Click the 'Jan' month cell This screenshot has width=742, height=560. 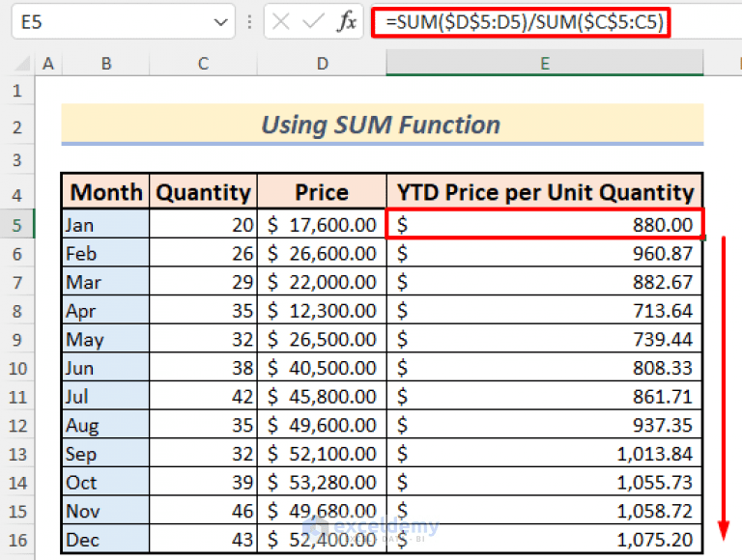click(106, 225)
